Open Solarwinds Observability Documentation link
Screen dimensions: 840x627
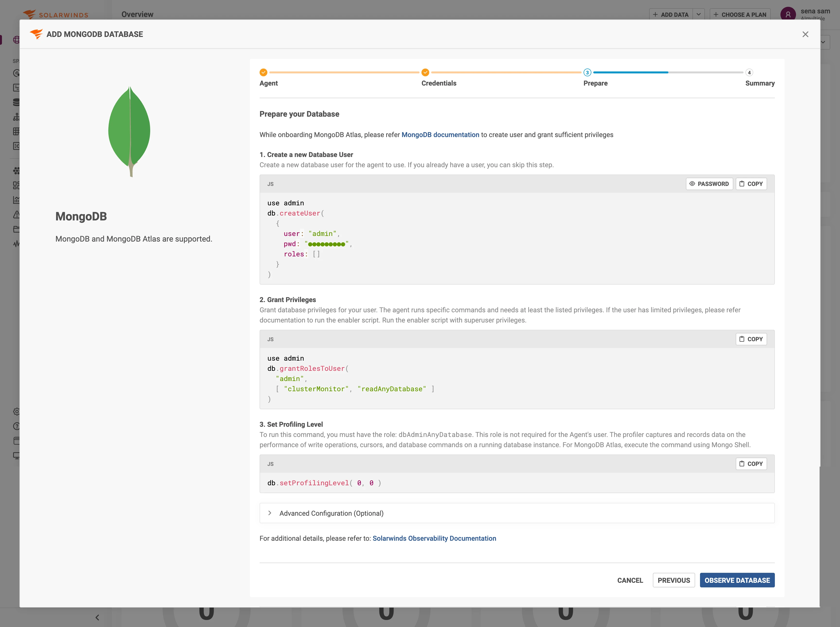434,538
